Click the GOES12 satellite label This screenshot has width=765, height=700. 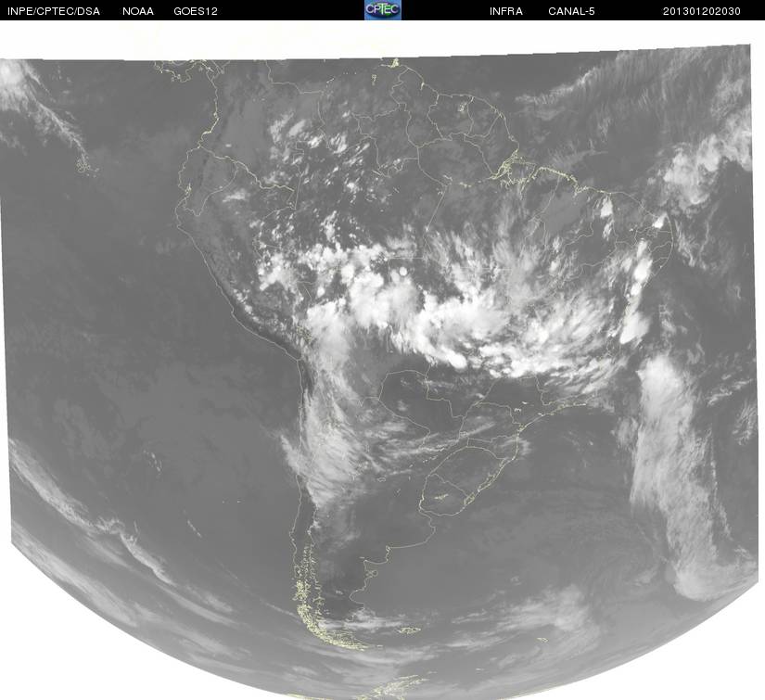196,11
